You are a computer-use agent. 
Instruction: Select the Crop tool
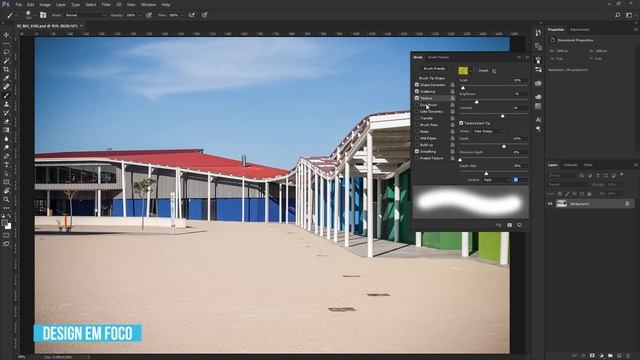click(6, 69)
